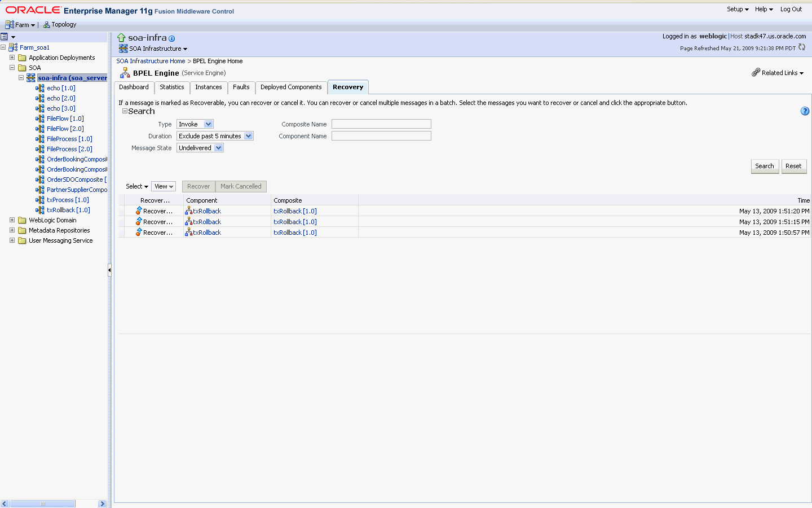Viewport: 812px width, 508px height.
Task: Click the echo [1.0] component icon in the tree
Action: click(x=41, y=88)
